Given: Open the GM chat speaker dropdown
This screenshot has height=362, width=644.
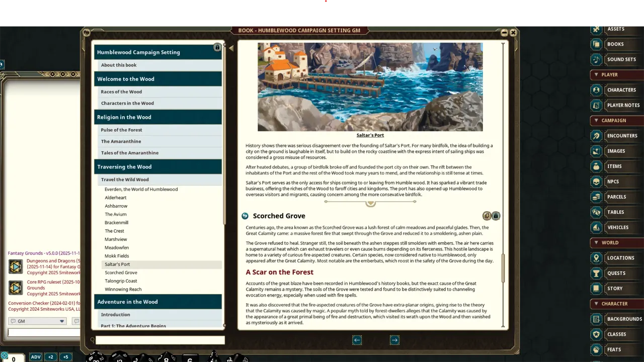Looking at the screenshot, I should (38, 321).
